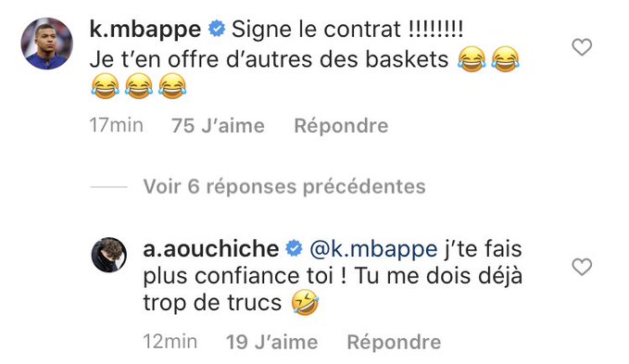This screenshot has width=629, height=364.
Task: Click the horizontal line beside Voir 6 réponses
Action: (x=108, y=187)
